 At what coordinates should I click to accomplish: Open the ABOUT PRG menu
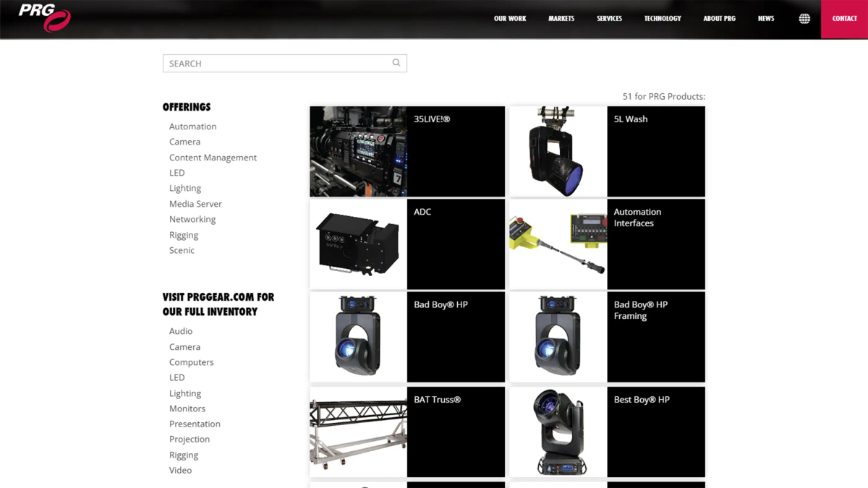(719, 19)
